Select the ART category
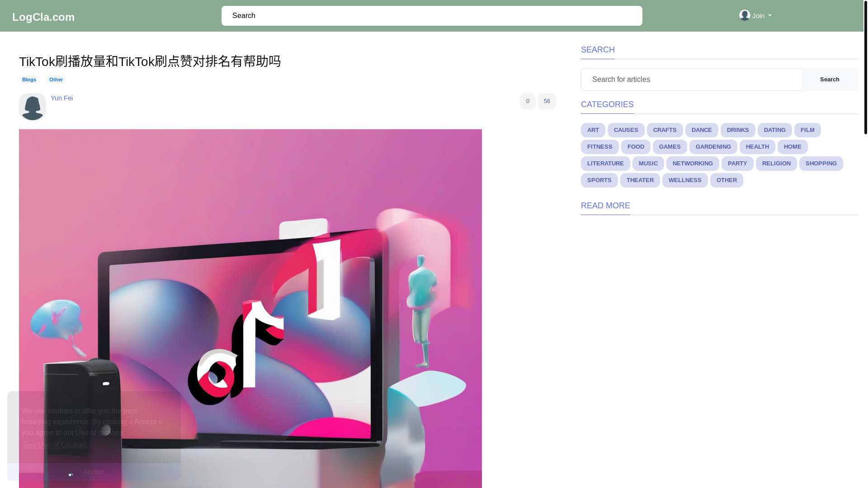 point(593,130)
